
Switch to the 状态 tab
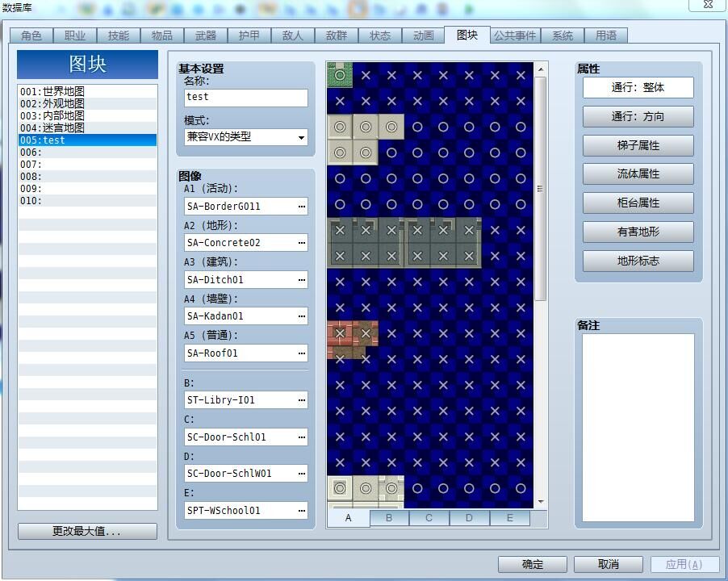[x=380, y=36]
